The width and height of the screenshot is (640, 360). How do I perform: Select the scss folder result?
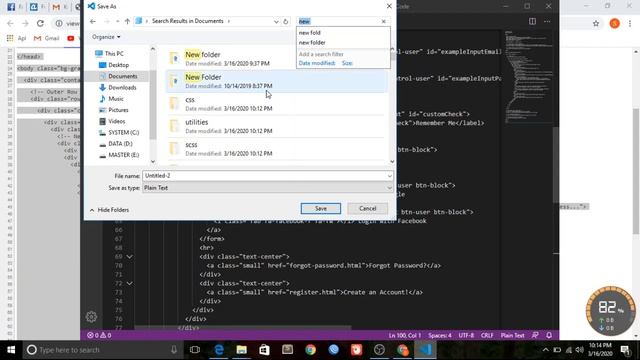(x=277, y=149)
